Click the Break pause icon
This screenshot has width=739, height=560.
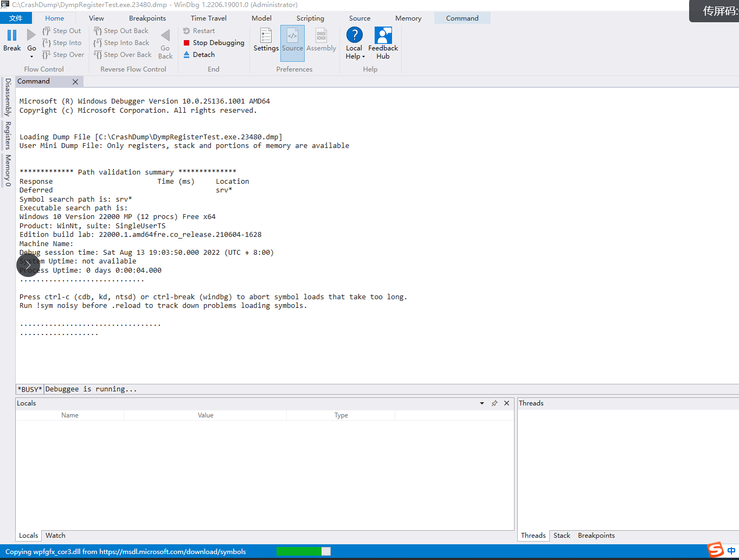coord(12,35)
